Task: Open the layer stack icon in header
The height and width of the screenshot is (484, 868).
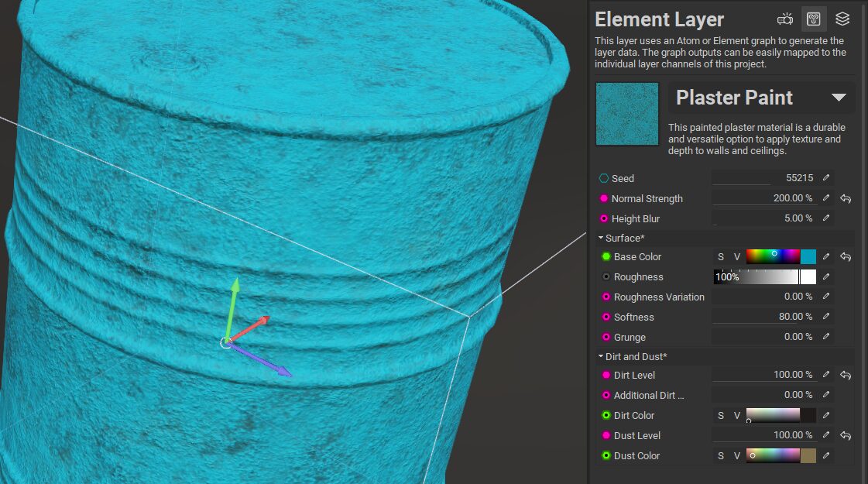Action: [842, 19]
